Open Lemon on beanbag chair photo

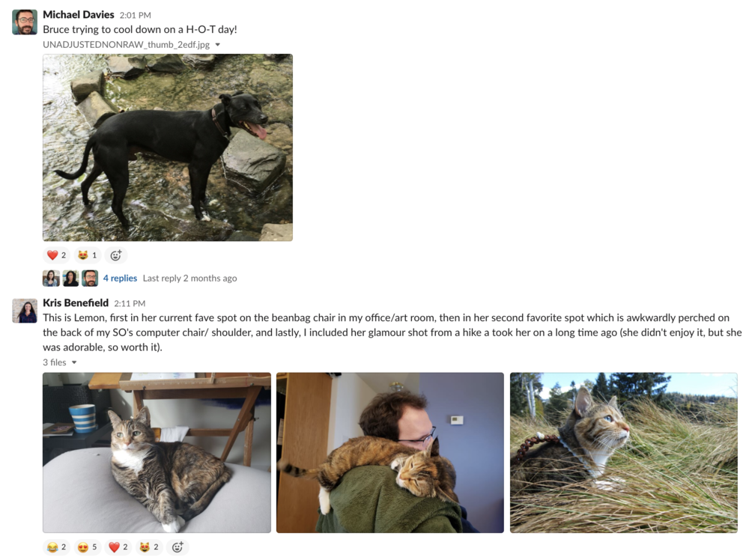[157, 453]
